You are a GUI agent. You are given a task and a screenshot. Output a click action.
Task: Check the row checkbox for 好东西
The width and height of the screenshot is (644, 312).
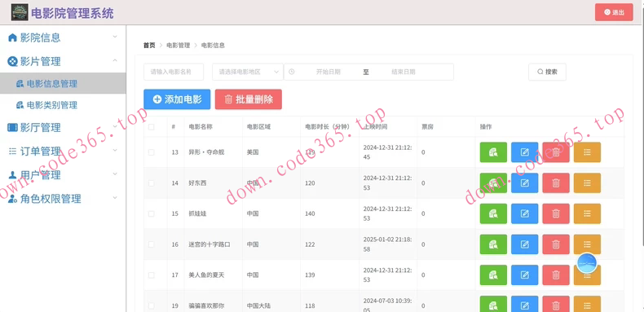pyautogui.click(x=151, y=183)
